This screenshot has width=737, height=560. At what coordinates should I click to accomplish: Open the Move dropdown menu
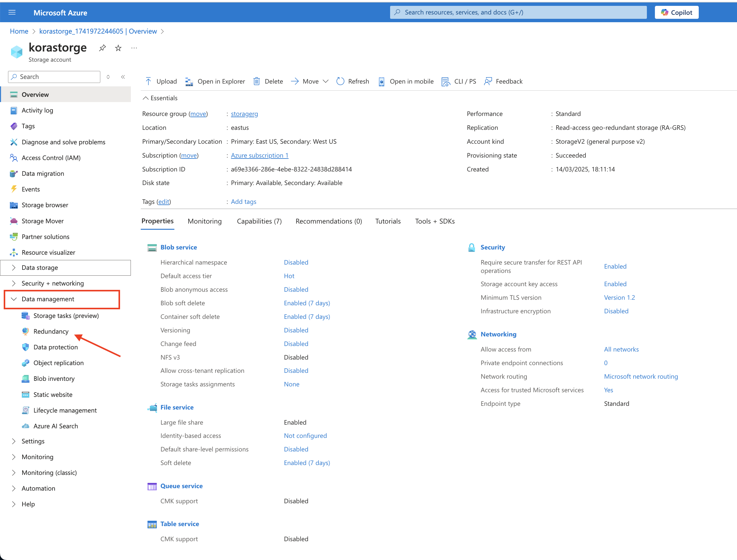tap(310, 81)
